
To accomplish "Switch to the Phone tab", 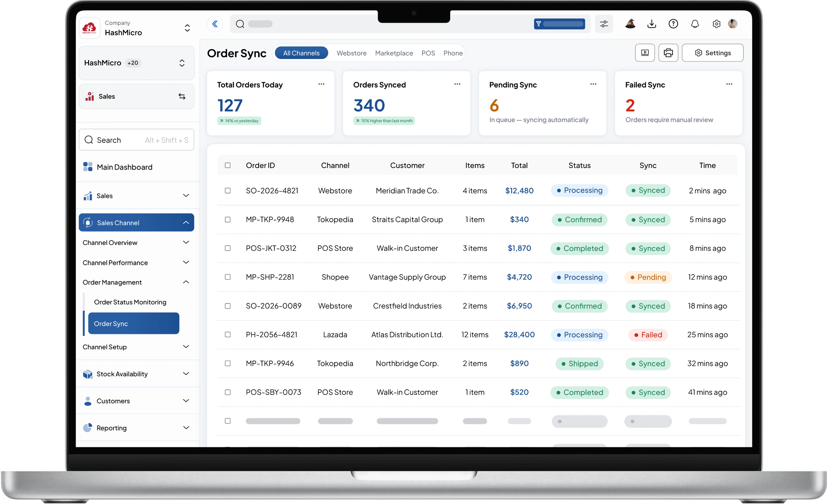I will coord(453,53).
